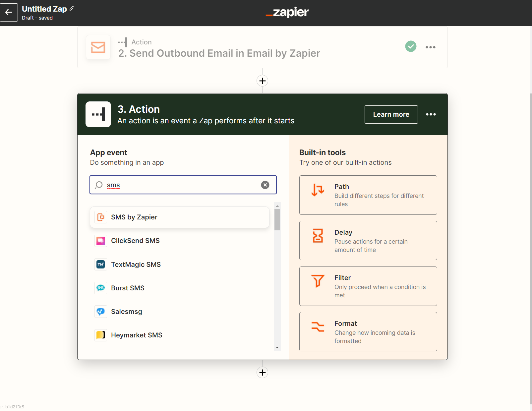This screenshot has height=411, width=532.
Task: Choose Salesmsg from results
Action: (x=180, y=312)
